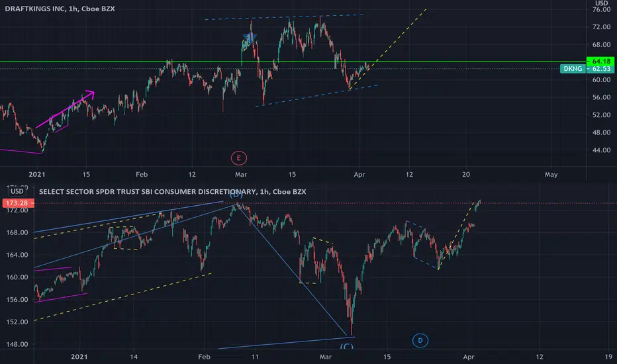The width and height of the screenshot is (617, 364).
Task: Click the (C) wave label on SPDR chart
Action: (347, 346)
